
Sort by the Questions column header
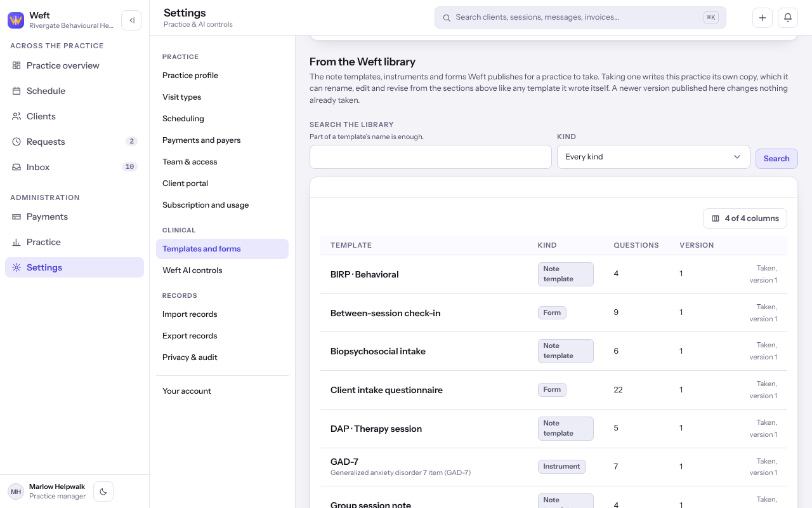(636, 245)
